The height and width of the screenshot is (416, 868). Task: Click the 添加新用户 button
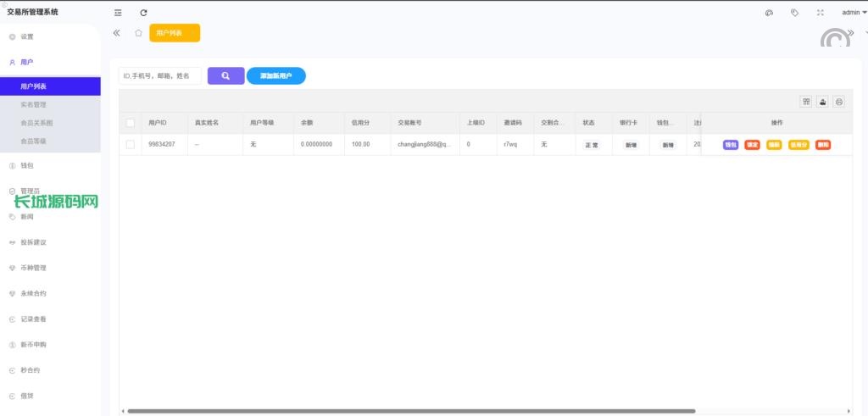click(x=276, y=76)
